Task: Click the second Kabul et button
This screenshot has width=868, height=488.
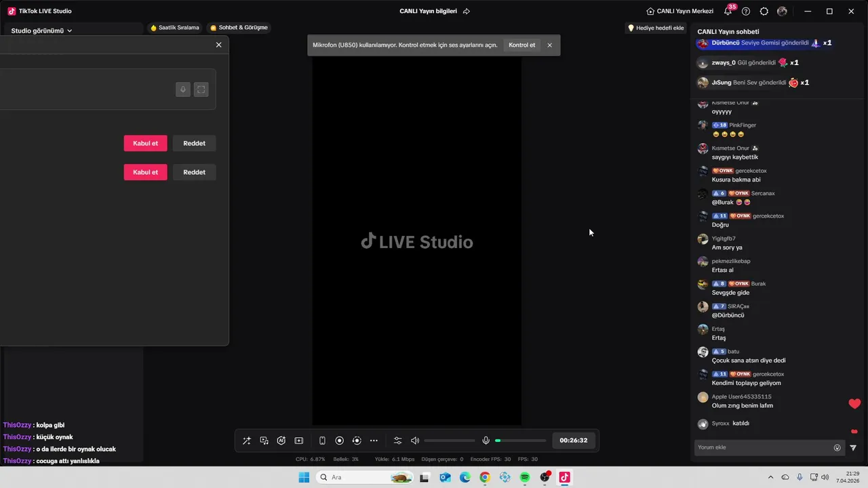Action: (145, 172)
